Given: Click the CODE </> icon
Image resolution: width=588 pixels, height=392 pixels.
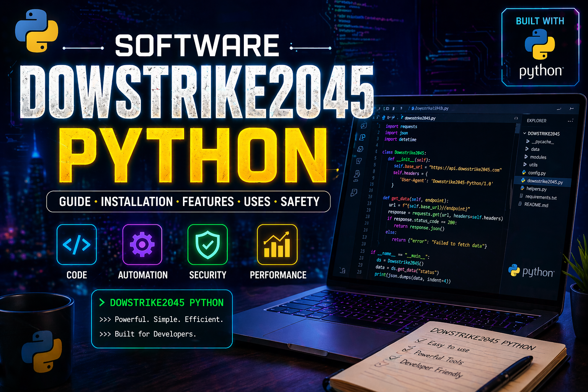Looking at the screenshot, I should [x=77, y=244].
